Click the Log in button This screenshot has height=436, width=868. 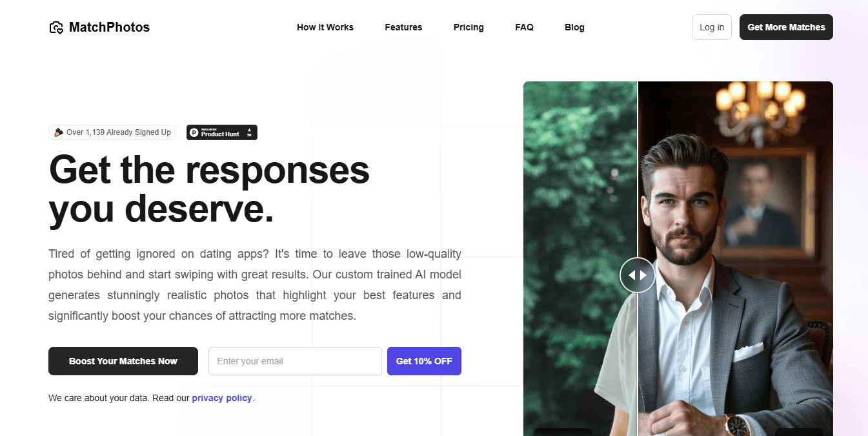click(712, 27)
